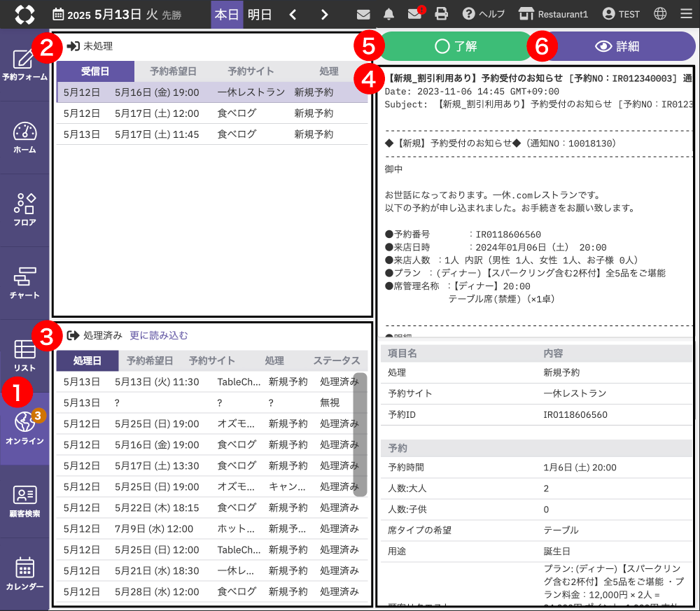
Task: Sort processed list by 処理日
Action: [x=87, y=360]
